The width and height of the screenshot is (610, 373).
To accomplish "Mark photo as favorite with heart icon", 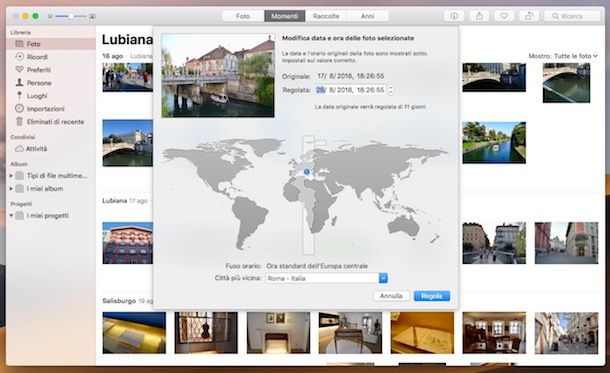I will coord(504,16).
